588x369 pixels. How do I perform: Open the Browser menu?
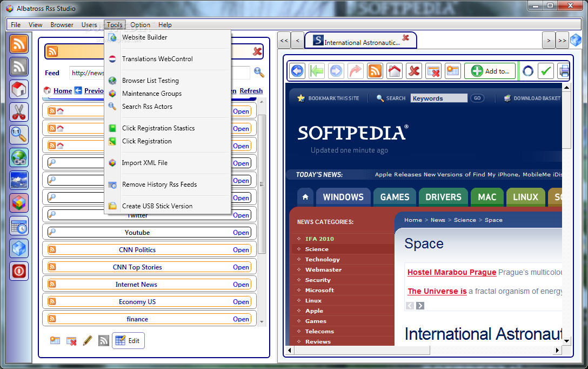click(x=62, y=25)
